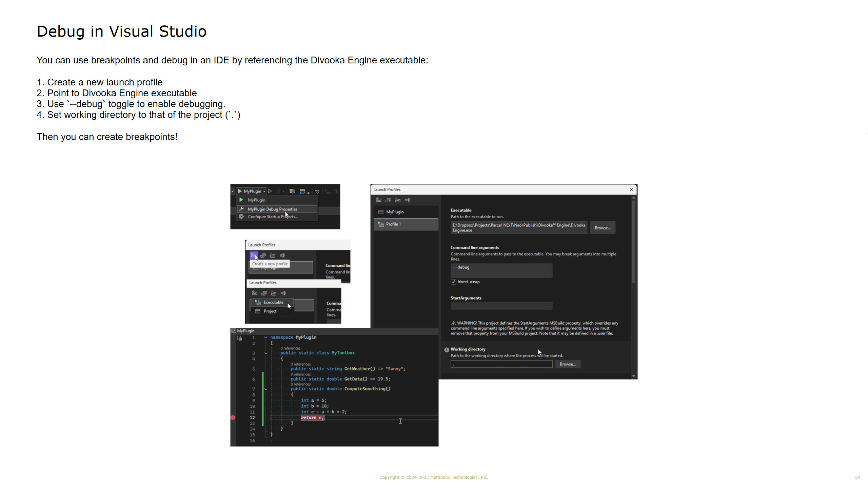This screenshot has height=488, width=868.
Task: Open the toolbar overflow options arrow
Action: 309,192
